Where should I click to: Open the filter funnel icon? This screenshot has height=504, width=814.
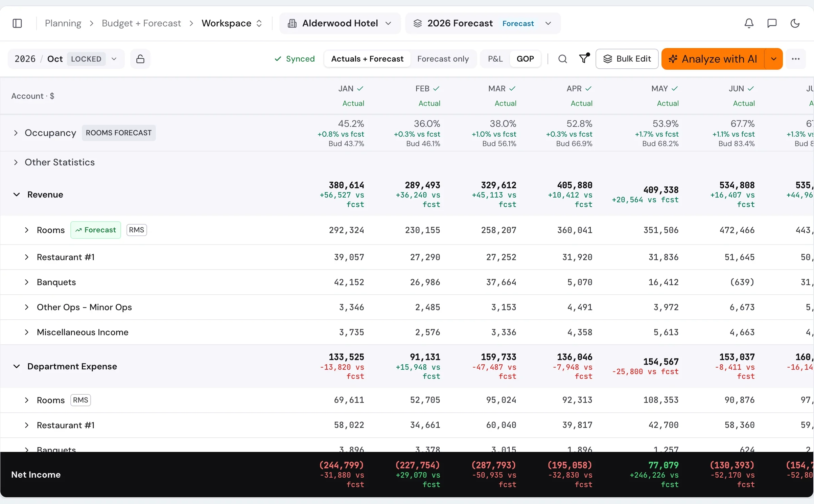[x=584, y=59]
